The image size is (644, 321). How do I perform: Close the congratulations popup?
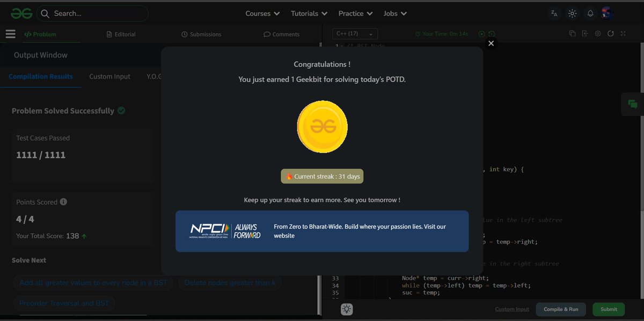coord(491,43)
